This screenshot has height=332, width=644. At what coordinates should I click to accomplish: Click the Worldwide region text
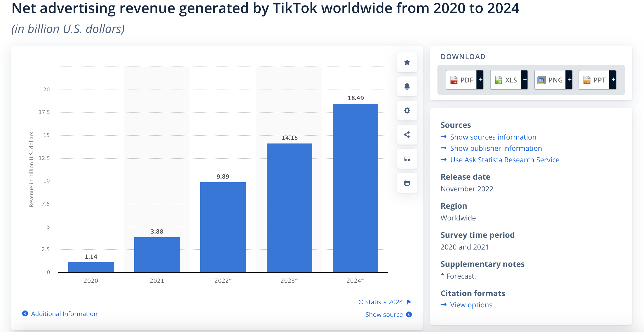[458, 218]
